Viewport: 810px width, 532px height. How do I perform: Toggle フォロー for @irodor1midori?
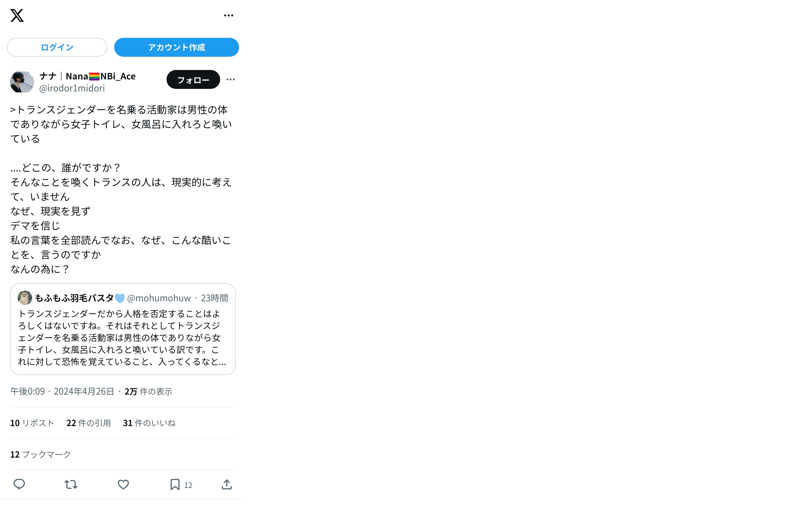pos(193,80)
